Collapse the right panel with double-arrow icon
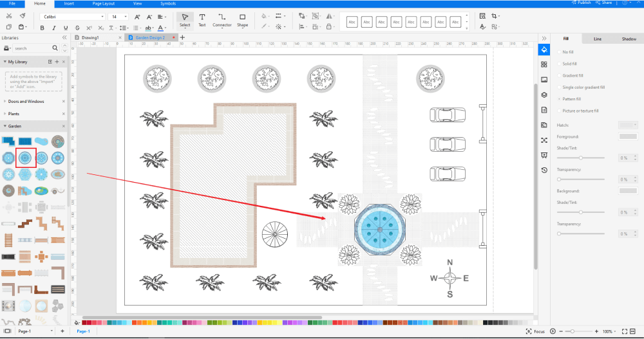 pos(544,38)
